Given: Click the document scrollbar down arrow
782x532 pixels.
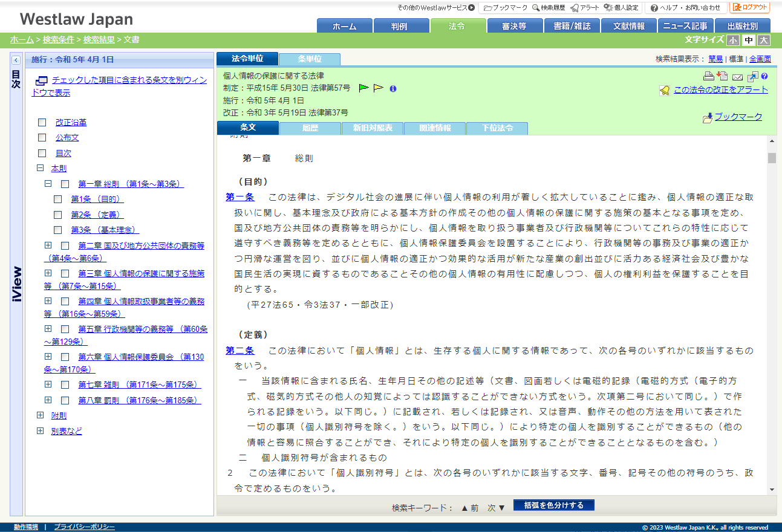Looking at the screenshot, I should (x=772, y=489).
